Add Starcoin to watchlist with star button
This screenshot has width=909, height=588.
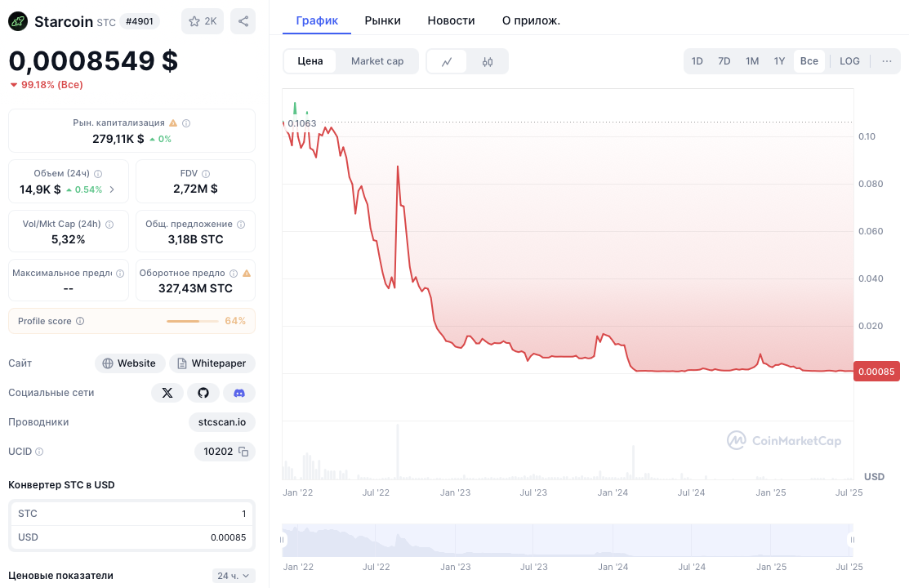203,21
